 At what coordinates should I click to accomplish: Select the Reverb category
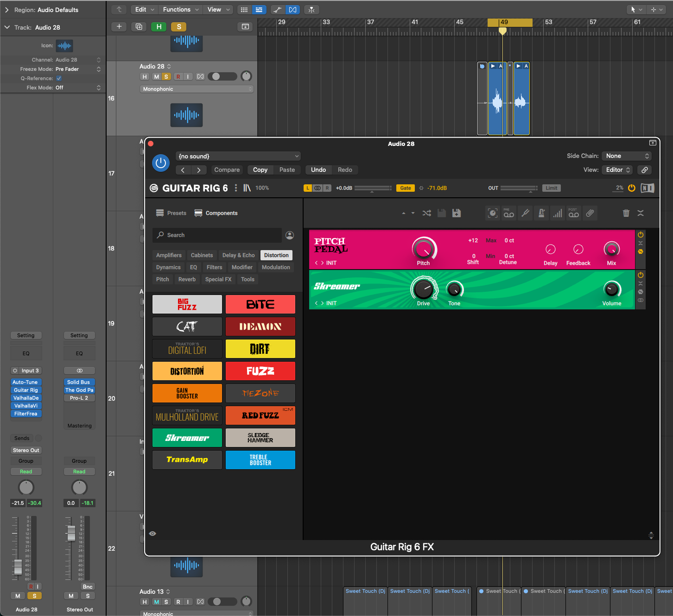click(187, 279)
